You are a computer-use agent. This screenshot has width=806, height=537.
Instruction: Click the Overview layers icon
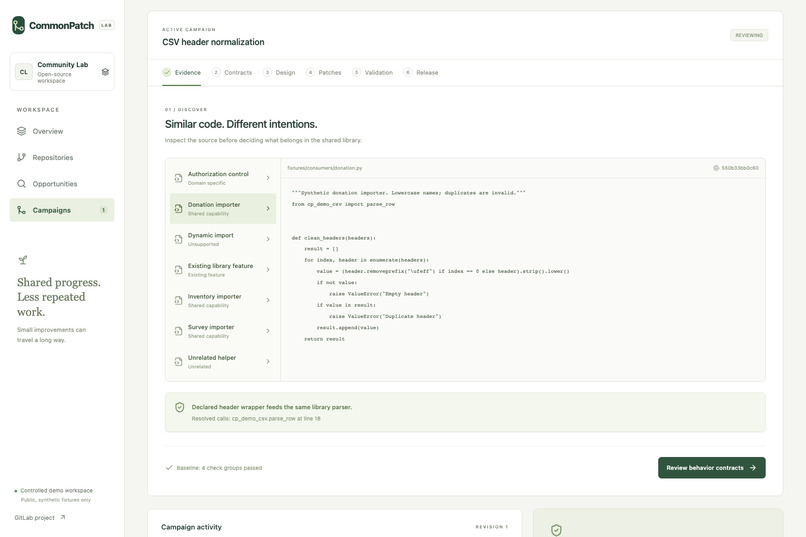click(x=21, y=131)
